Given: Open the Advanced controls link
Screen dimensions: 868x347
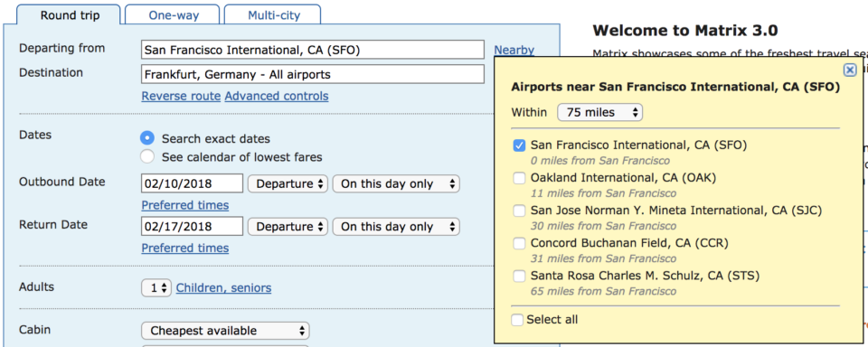Looking at the screenshot, I should (x=277, y=97).
